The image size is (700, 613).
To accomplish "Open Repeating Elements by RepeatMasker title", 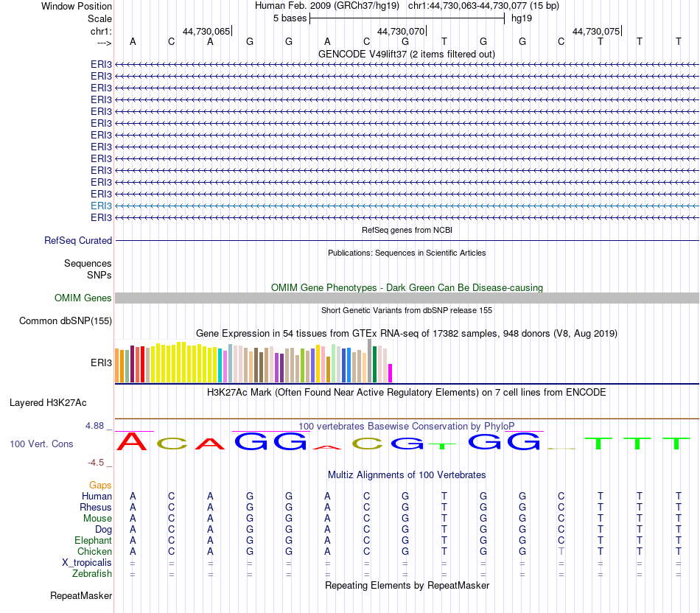I will (x=407, y=585).
